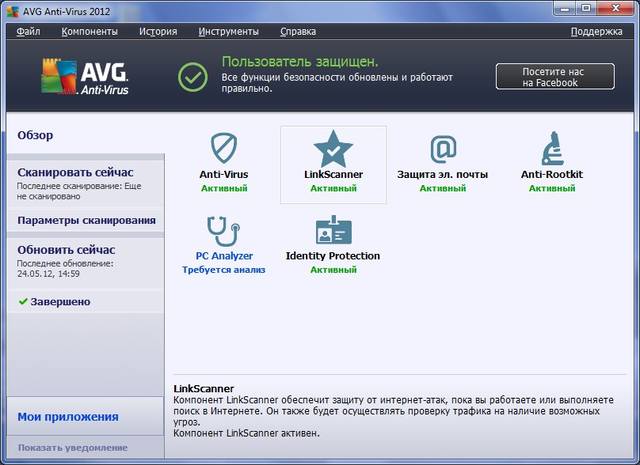The image size is (640, 465).
Task: Click the Anti-Rootkit label text
Action: click(x=552, y=174)
